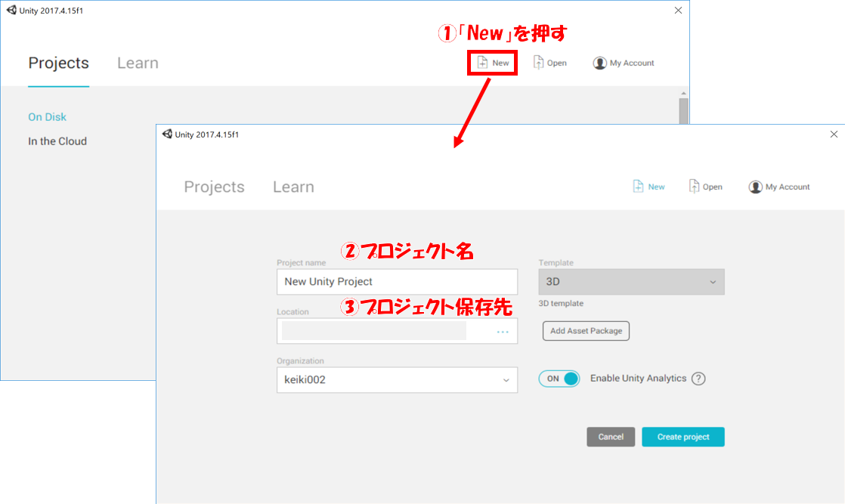845x504 pixels.
Task: Click the Add Asset Package button
Action: click(x=586, y=331)
